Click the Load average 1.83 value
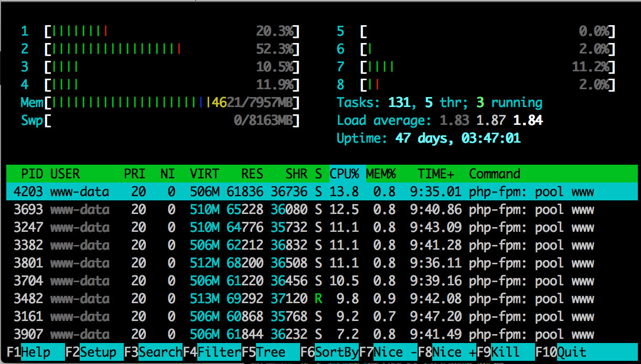Screen dimensions: 641x364 [454, 121]
